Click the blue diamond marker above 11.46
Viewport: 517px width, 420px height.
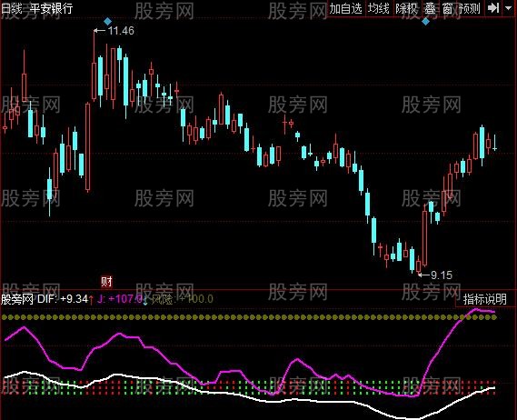pyautogui.click(x=107, y=22)
